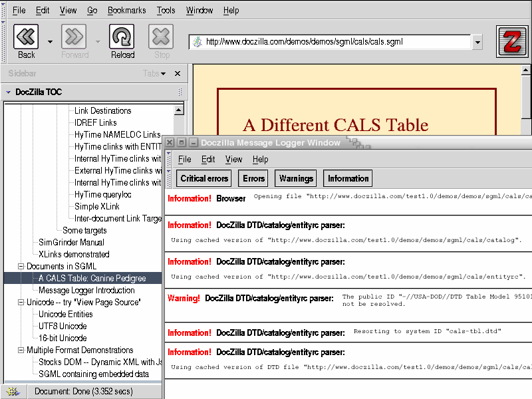This screenshot has width=532, height=399.
Task: Click the Resorting to system ID message
Action: [x=348, y=332]
